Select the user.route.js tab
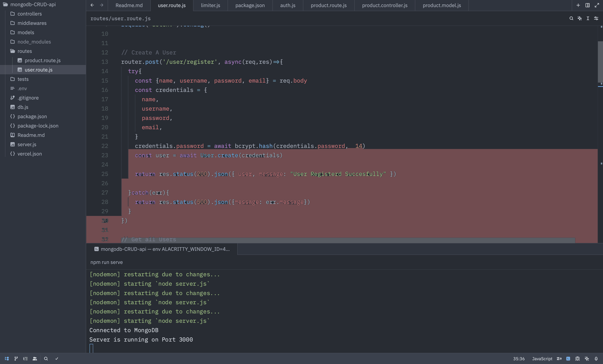 pos(172,5)
